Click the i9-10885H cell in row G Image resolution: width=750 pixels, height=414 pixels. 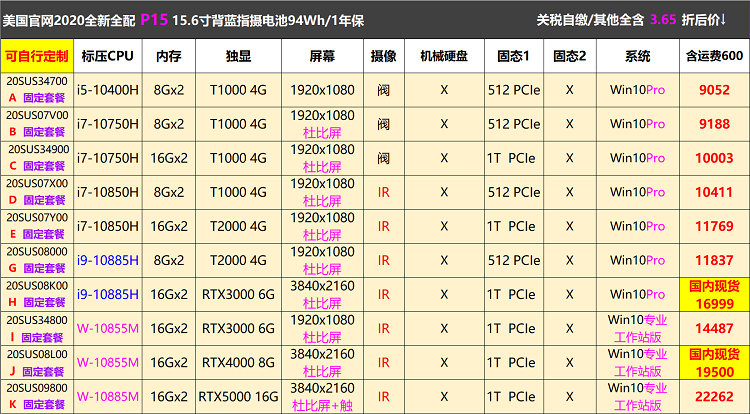[108, 260]
